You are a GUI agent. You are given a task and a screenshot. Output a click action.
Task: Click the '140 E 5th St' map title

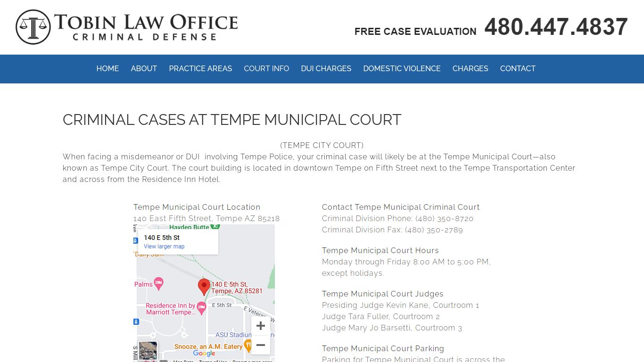pos(162,238)
